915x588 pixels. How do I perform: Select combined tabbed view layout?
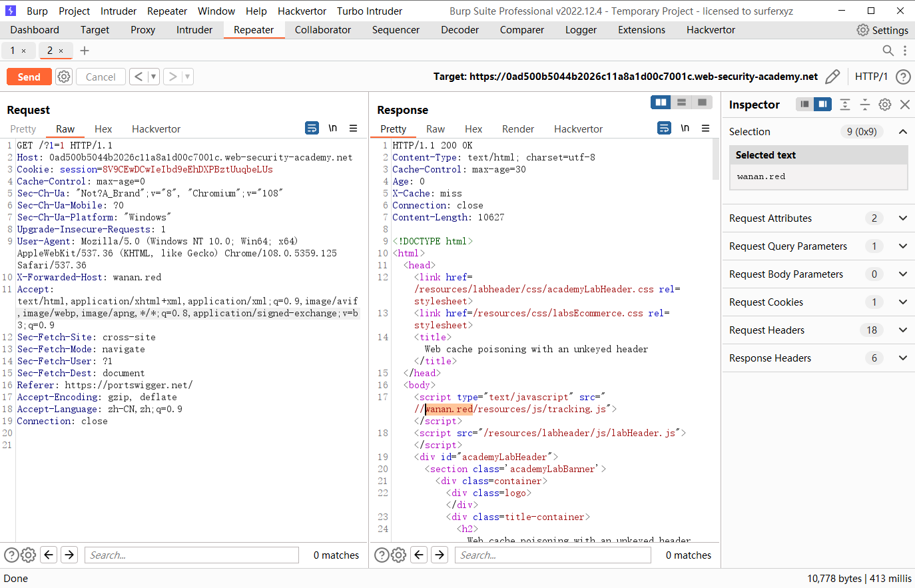[702, 102]
